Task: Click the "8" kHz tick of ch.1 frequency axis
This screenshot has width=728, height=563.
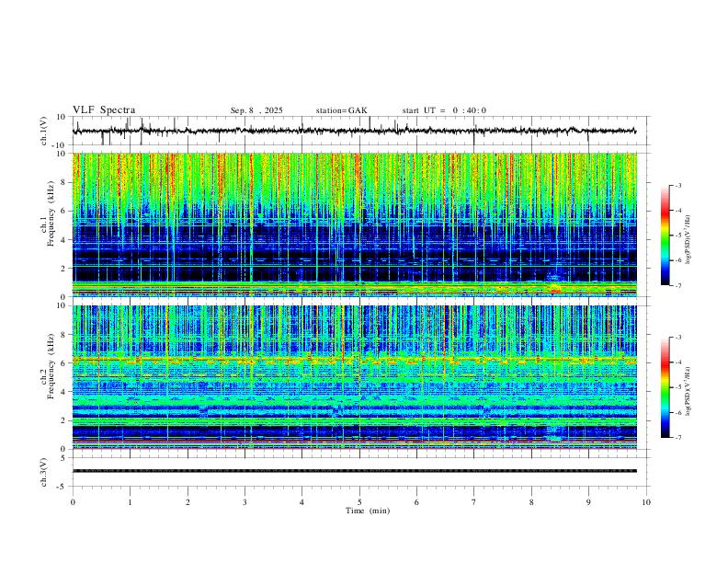Action: 64,182
